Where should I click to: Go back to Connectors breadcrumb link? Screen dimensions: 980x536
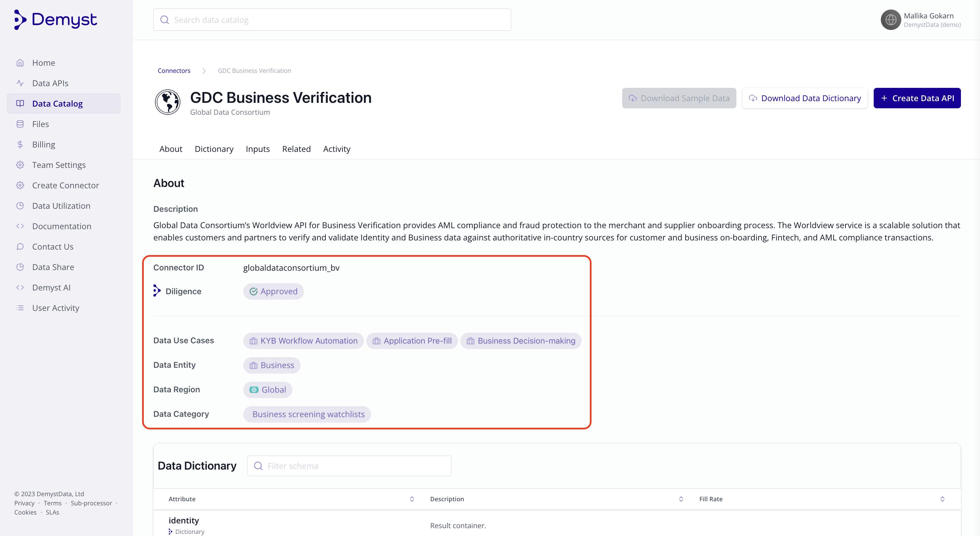coord(174,71)
